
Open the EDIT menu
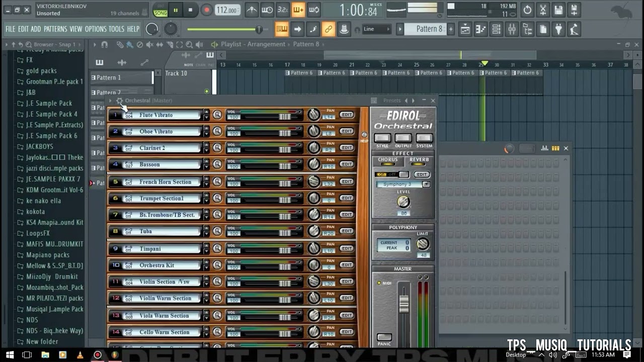point(23,29)
